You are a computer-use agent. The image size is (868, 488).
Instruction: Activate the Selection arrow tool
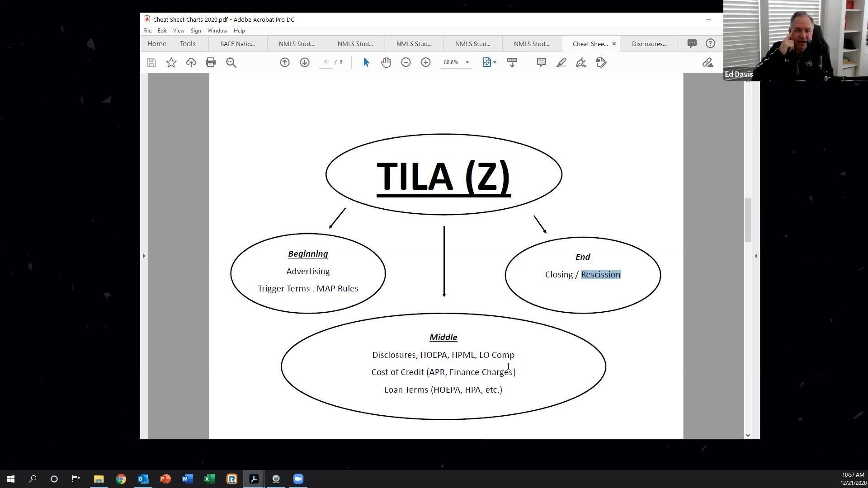366,62
